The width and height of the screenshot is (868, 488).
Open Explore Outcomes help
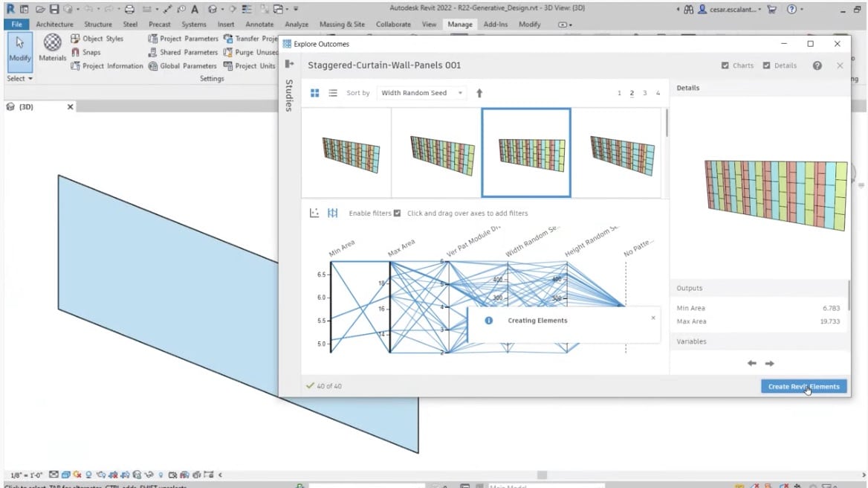tap(816, 65)
